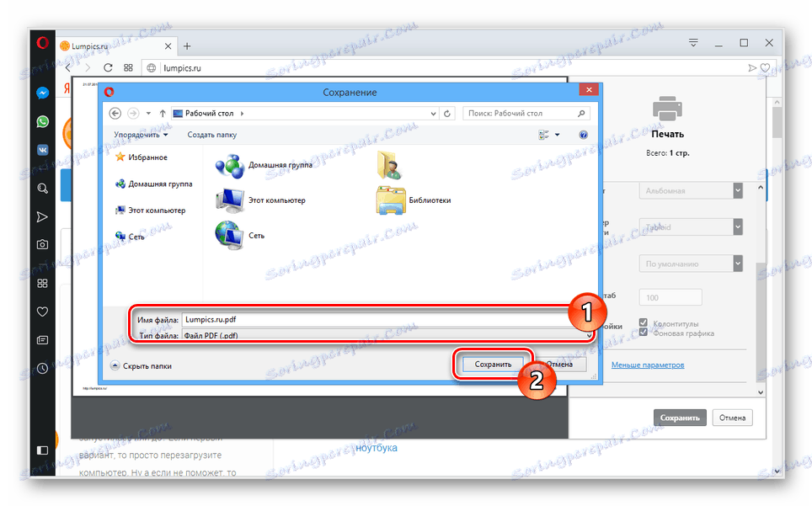Click the search icon in Opera sidebar
This screenshot has height=506, width=812.
pos(42,189)
